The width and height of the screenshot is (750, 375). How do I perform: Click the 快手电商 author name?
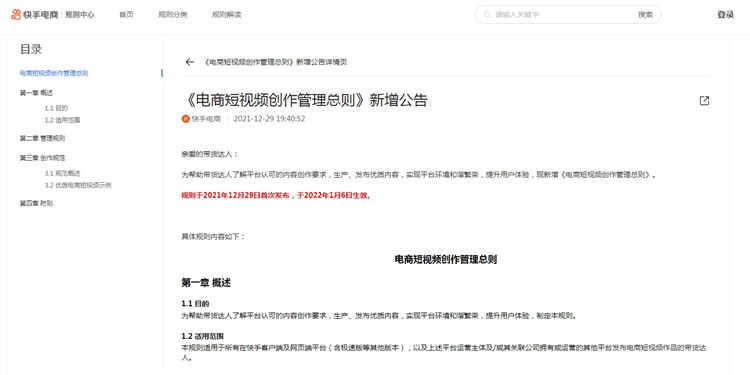click(x=206, y=119)
